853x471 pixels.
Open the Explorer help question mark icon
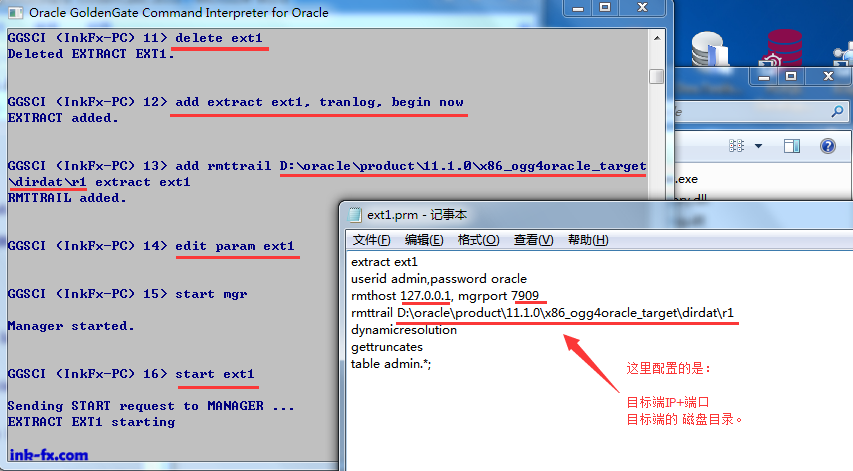pos(827,146)
